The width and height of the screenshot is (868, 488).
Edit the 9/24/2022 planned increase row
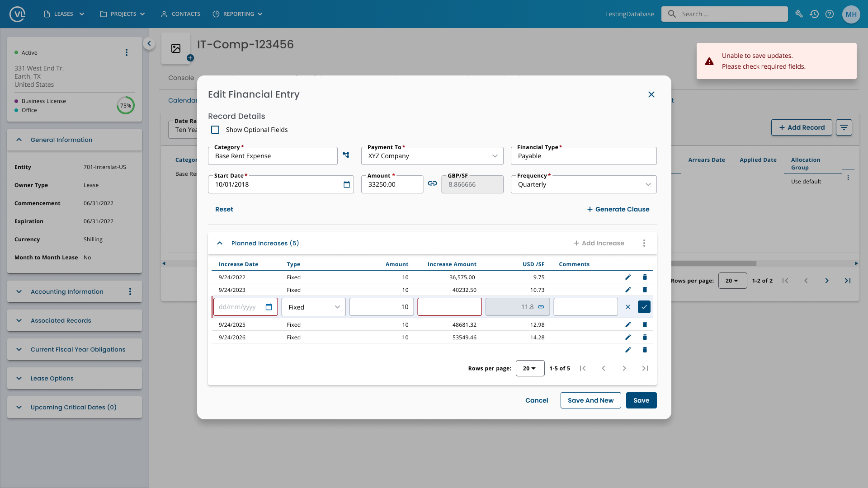(x=628, y=277)
